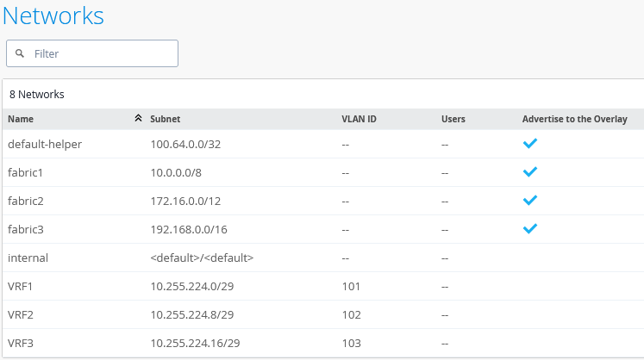This screenshot has height=360, width=644.
Task: Click fabric3's Advertise to Overlay checkmark
Action: pos(530,228)
